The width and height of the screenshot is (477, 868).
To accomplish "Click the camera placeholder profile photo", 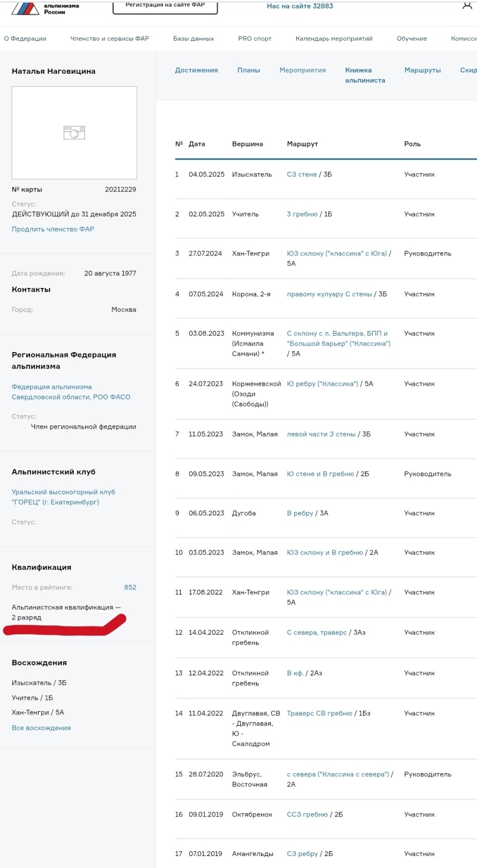I will click(x=74, y=133).
